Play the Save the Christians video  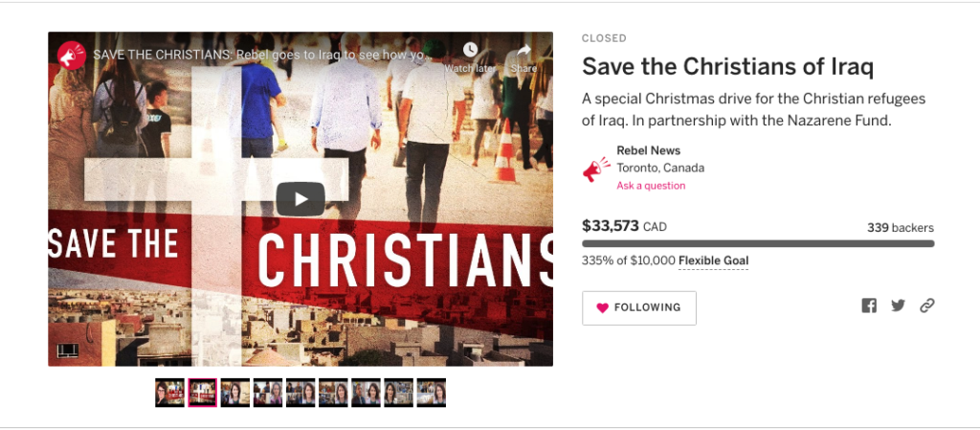click(300, 199)
